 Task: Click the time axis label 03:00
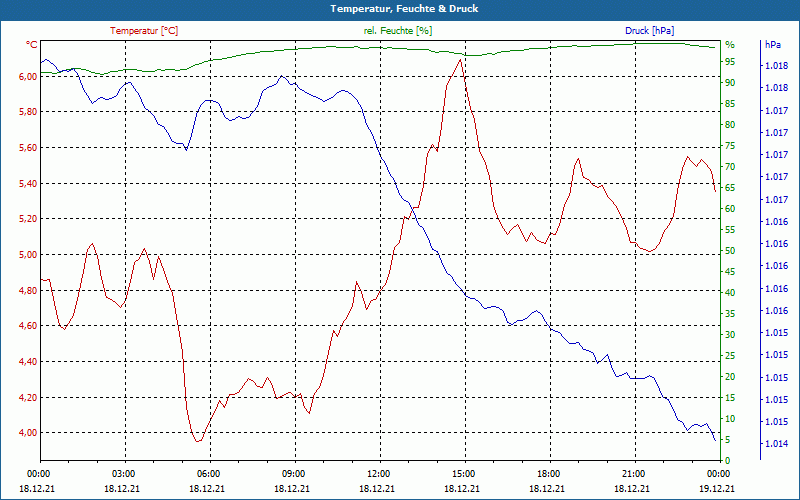[125, 473]
